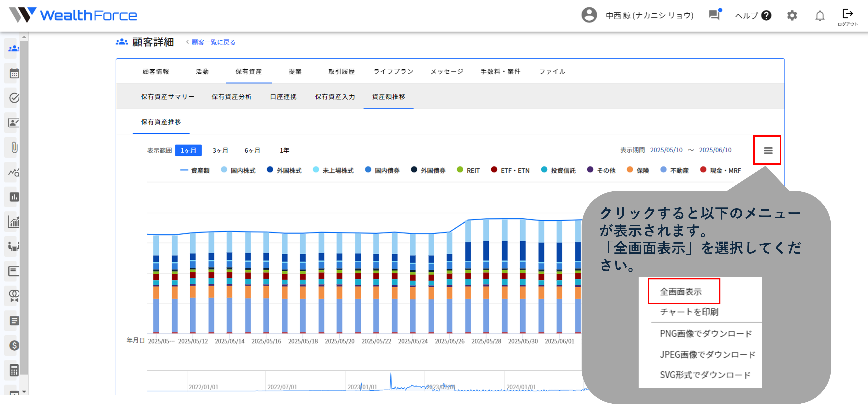
Task: Toggle the REIT legend series
Action: point(468,170)
